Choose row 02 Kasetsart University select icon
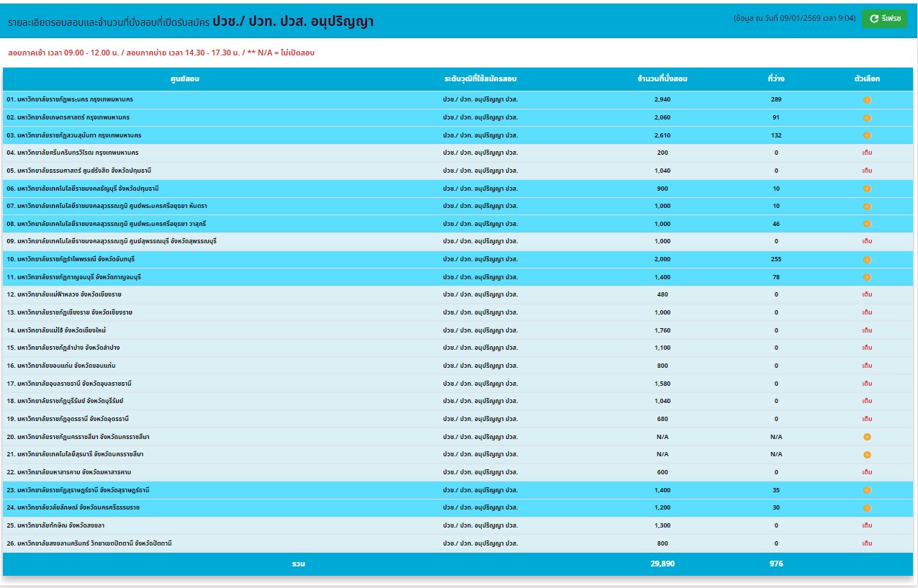 coord(867,117)
